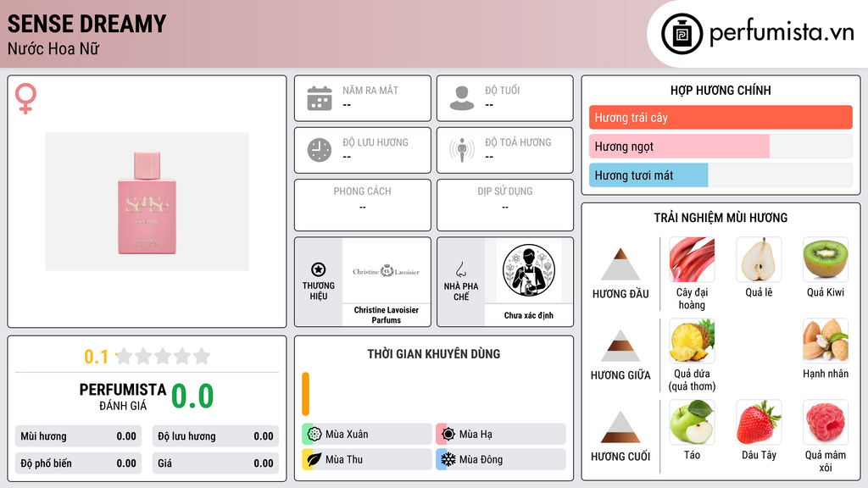Click the perfumista.vn bottle logo icon

click(x=682, y=34)
